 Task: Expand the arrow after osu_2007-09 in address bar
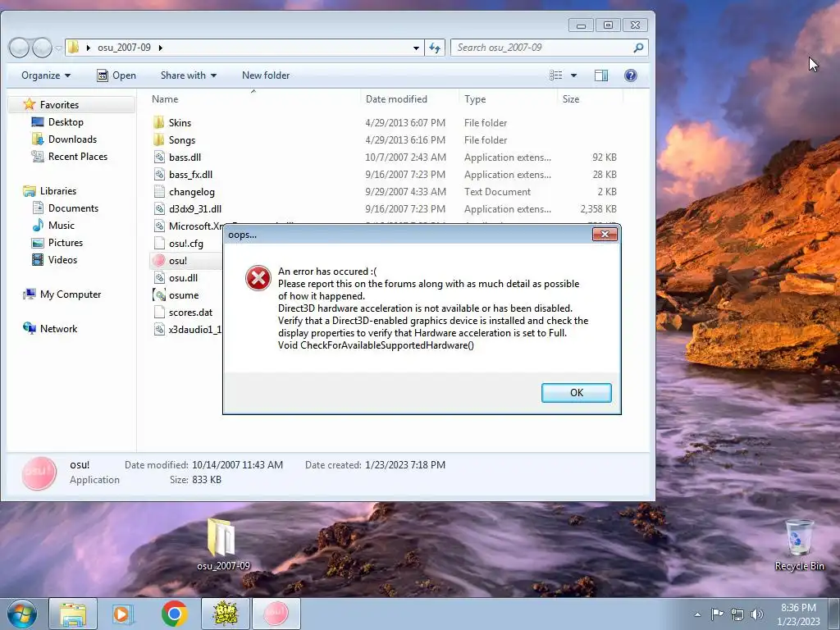[160, 48]
